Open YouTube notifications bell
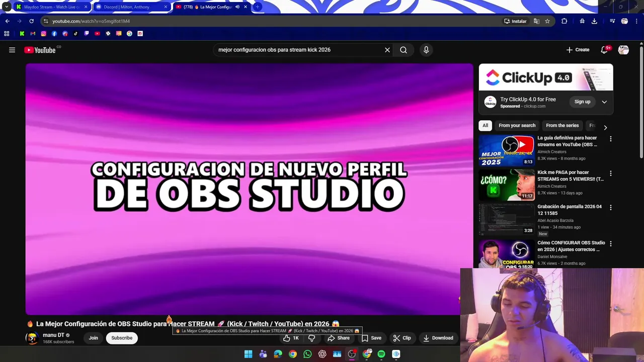The image size is (644, 362). (x=605, y=50)
